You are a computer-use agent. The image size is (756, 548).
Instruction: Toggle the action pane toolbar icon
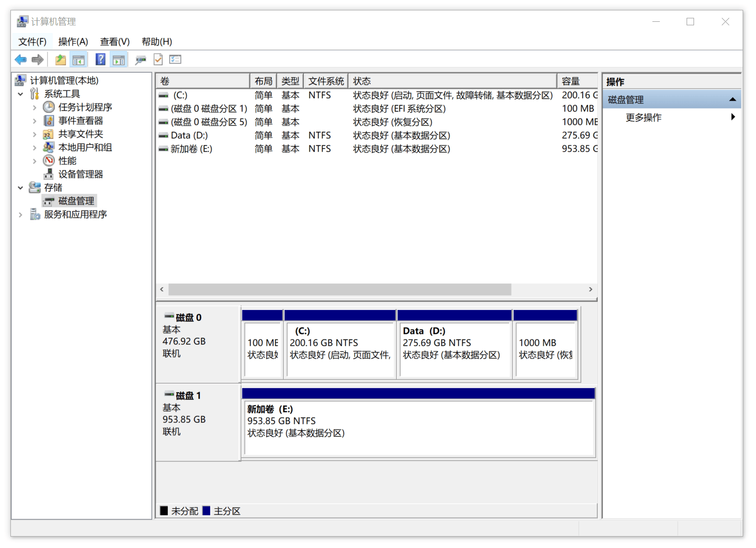[119, 60]
